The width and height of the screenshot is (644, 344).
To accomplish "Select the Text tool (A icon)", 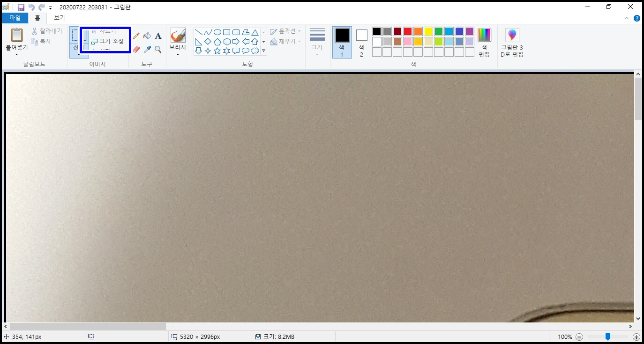I will point(158,36).
